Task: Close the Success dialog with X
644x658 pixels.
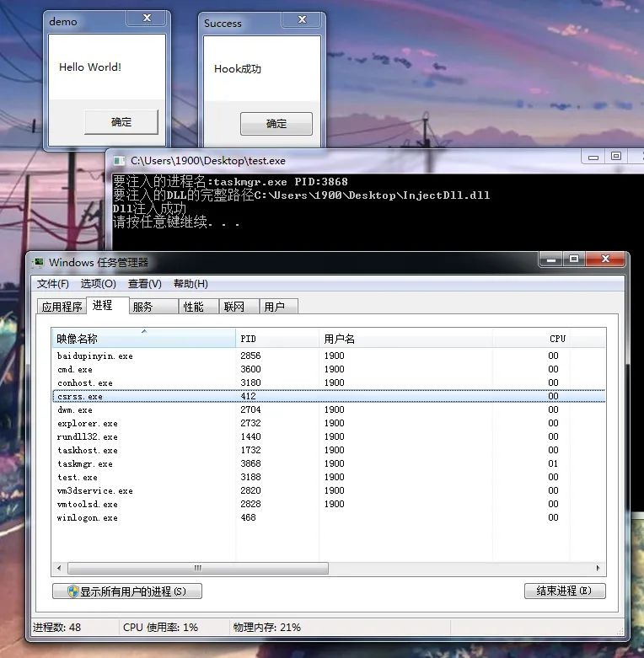Action: point(302,19)
